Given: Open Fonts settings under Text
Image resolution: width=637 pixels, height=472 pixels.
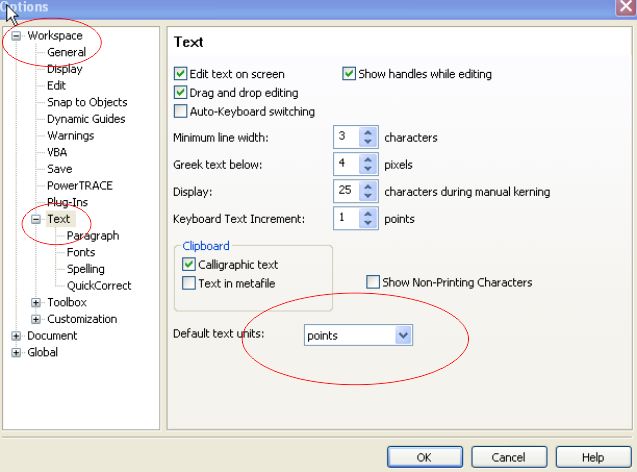Looking at the screenshot, I should click(x=81, y=252).
